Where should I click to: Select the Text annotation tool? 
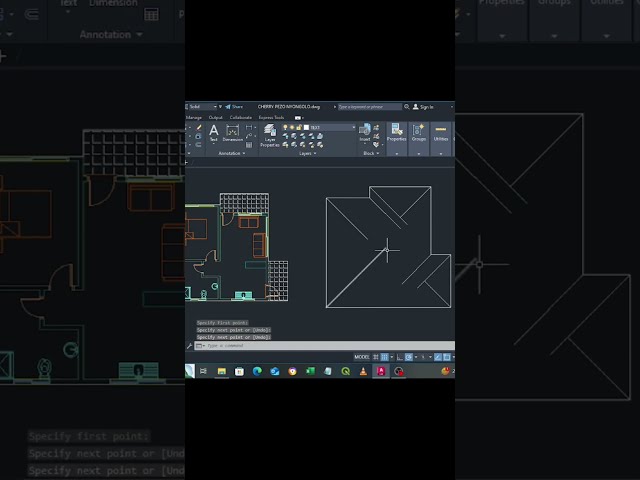(x=213, y=133)
